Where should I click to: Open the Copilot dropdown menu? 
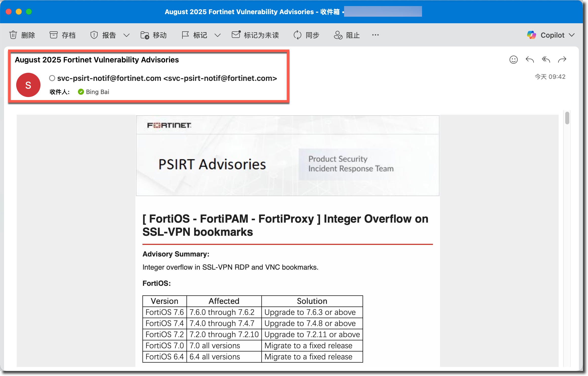(x=572, y=35)
